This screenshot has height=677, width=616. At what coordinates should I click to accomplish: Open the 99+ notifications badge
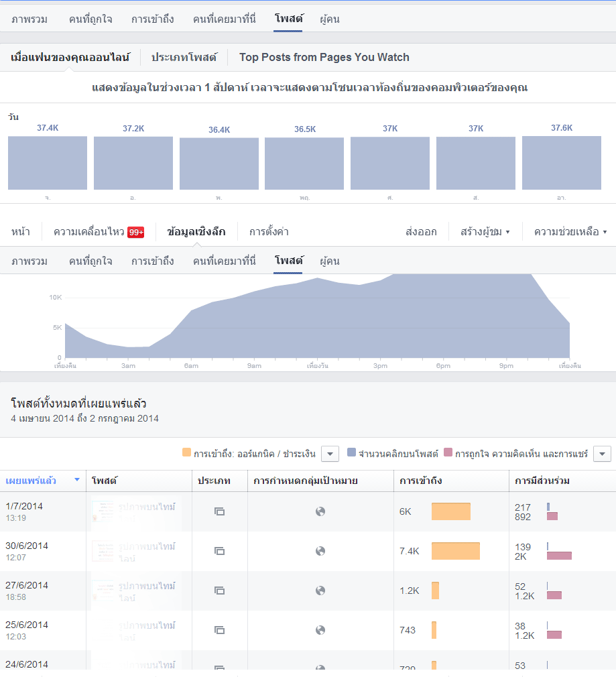(x=135, y=233)
